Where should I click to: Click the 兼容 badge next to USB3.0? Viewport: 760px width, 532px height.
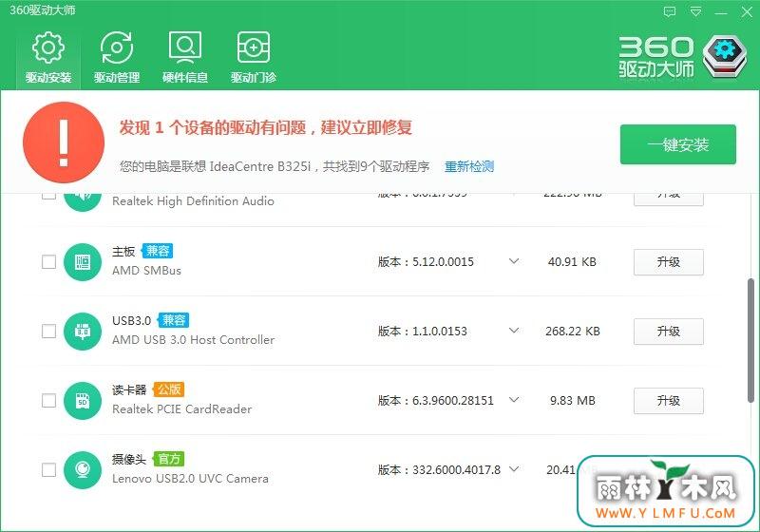pyautogui.click(x=174, y=320)
